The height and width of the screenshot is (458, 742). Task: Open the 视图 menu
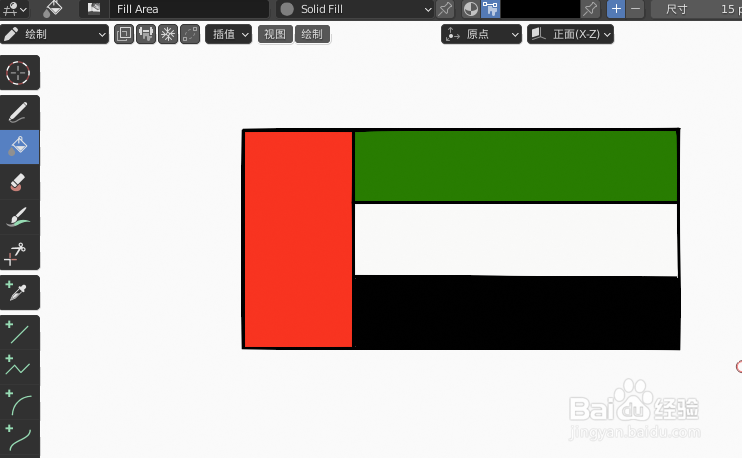pos(275,34)
